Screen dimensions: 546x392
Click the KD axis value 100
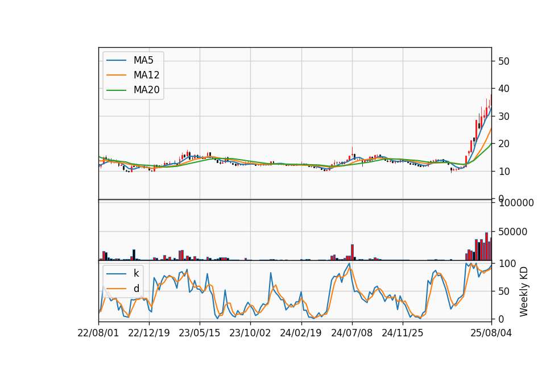pos(507,264)
